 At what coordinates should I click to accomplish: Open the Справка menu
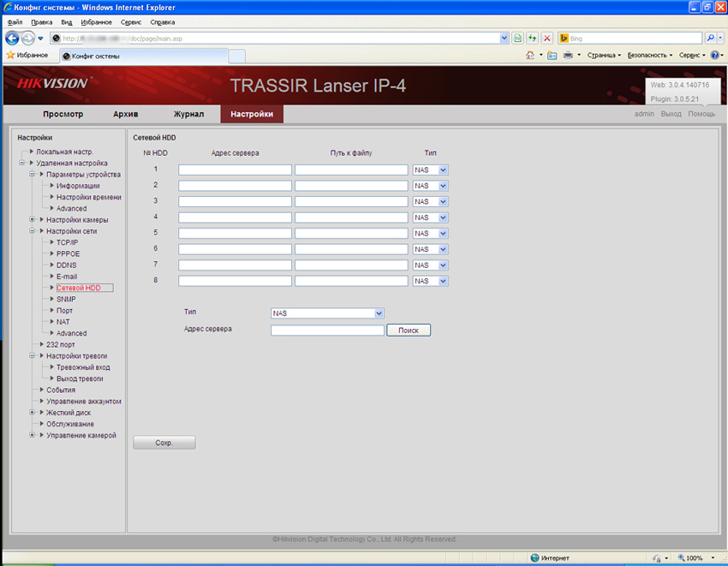click(x=163, y=21)
